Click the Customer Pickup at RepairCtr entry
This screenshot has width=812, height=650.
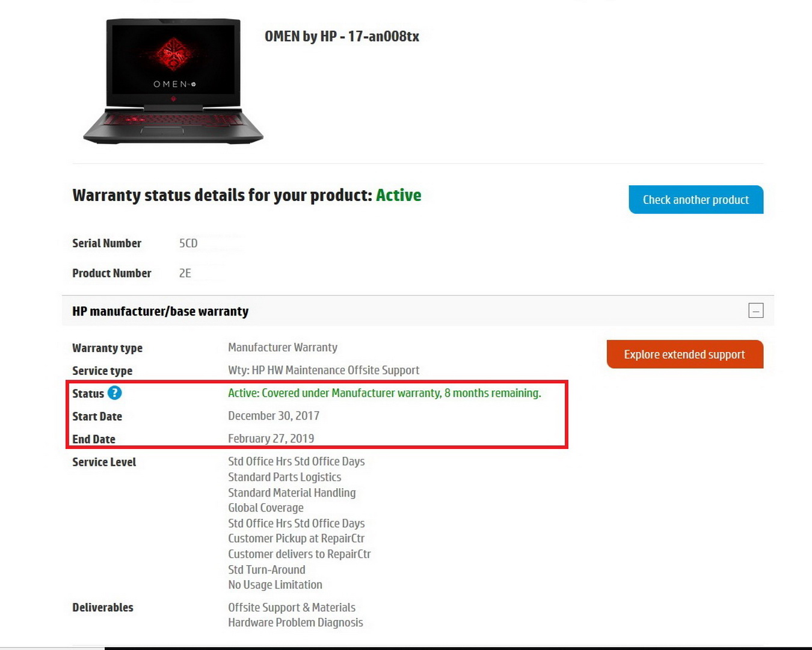pyautogui.click(x=296, y=539)
